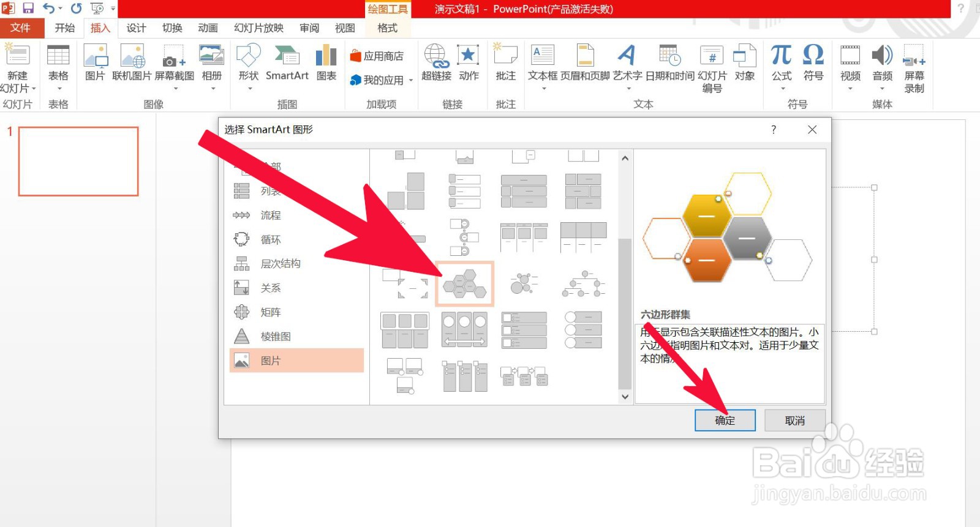
Task: Insert 艺术字 WordArt
Action: (x=628, y=66)
